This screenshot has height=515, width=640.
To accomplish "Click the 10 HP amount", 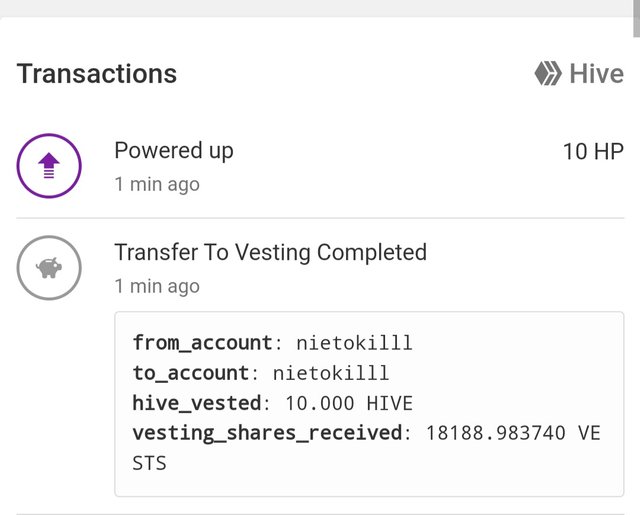I will [593, 151].
